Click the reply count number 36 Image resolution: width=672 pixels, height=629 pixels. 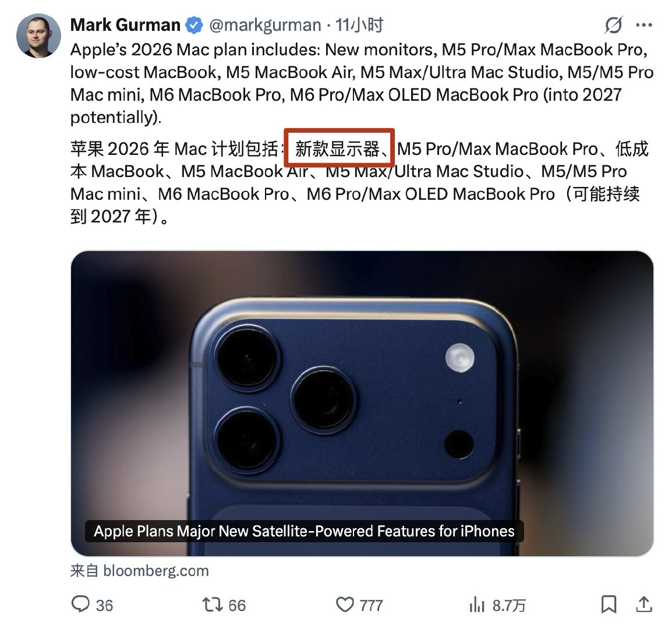(105, 606)
